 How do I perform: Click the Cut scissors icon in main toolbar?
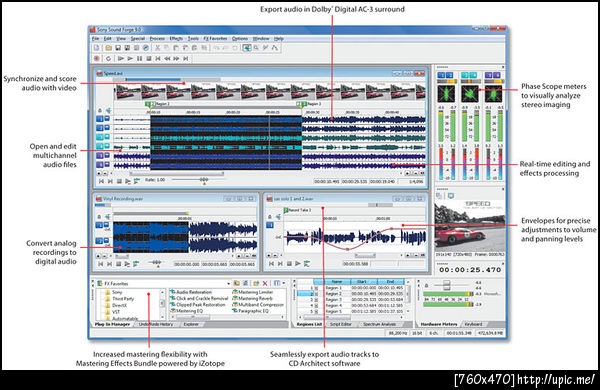pos(157,48)
